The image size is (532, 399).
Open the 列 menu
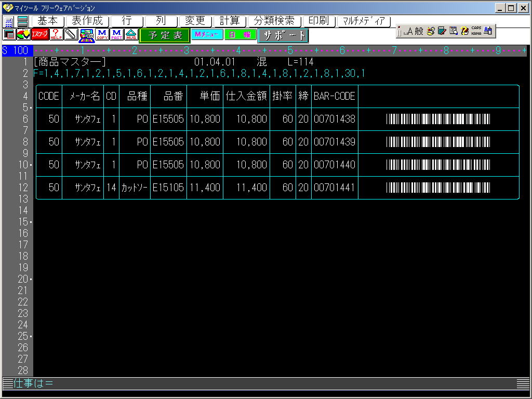[x=161, y=21]
